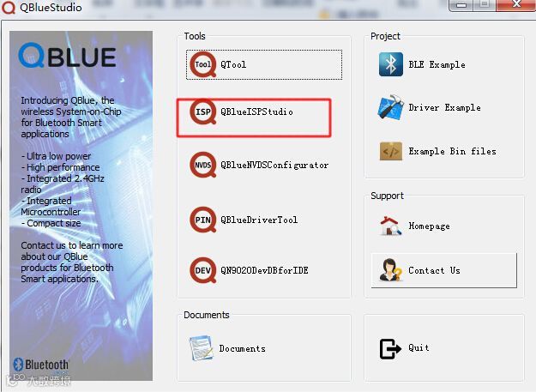Click the QTool icon
This screenshot has width=536, height=392.
[203, 64]
